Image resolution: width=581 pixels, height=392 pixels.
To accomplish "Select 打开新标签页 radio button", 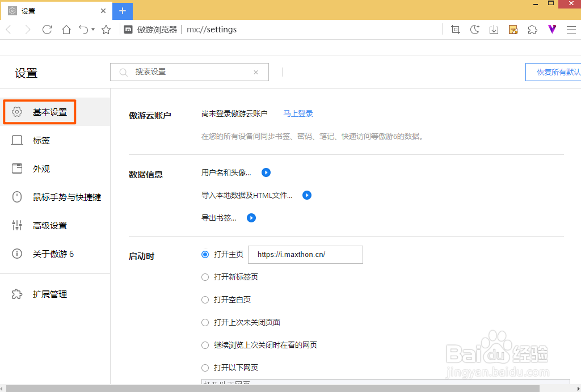I will point(205,277).
